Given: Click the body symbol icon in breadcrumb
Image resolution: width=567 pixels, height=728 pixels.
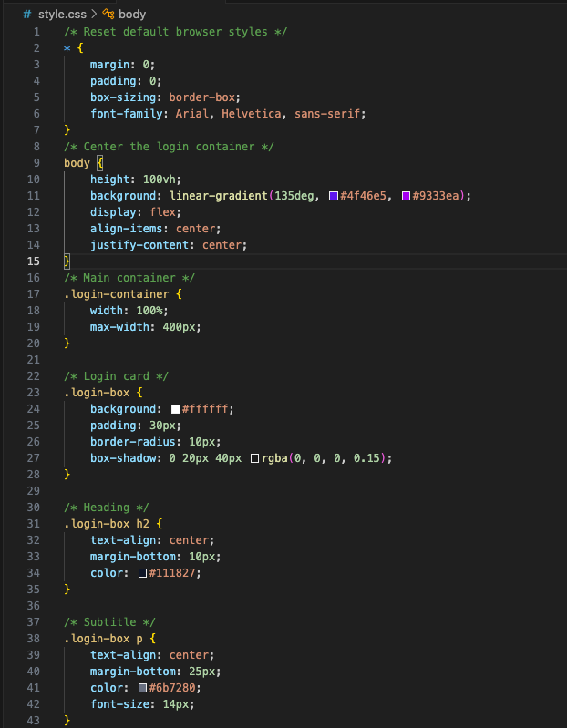Looking at the screenshot, I should [108, 15].
